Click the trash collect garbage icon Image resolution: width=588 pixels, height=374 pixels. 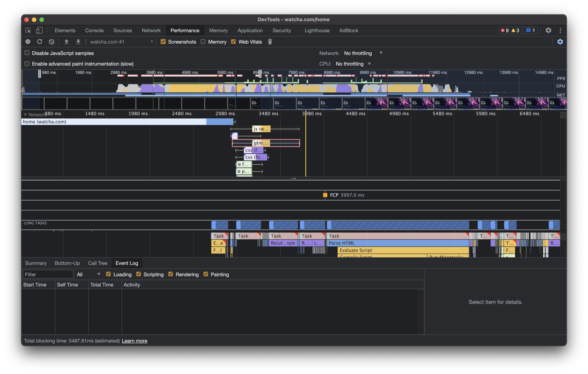pyautogui.click(x=270, y=42)
